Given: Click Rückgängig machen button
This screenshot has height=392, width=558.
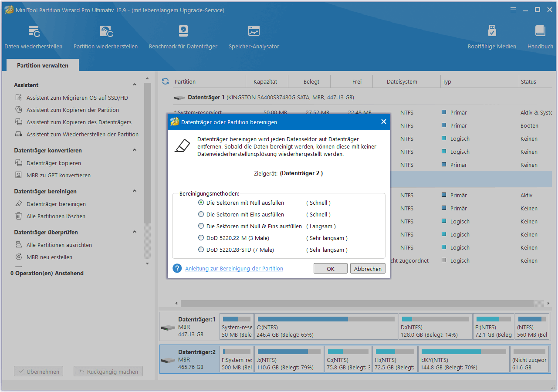Looking at the screenshot, I should [x=108, y=372].
